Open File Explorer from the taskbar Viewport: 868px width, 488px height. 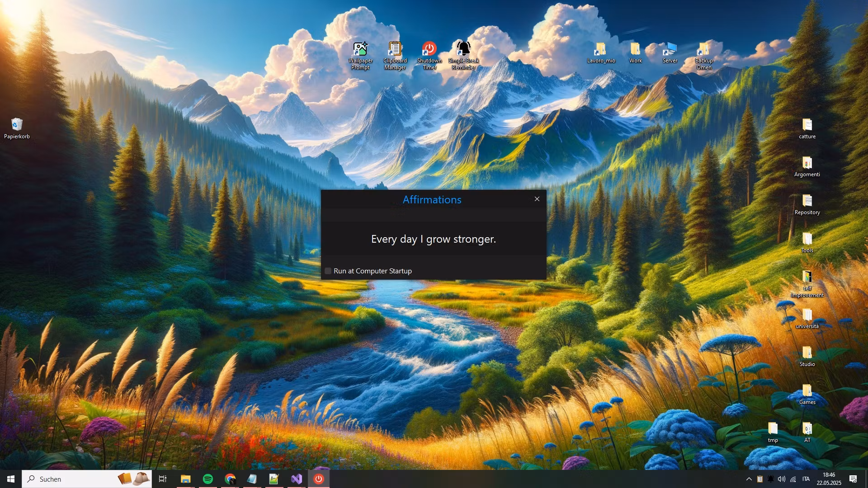186,479
